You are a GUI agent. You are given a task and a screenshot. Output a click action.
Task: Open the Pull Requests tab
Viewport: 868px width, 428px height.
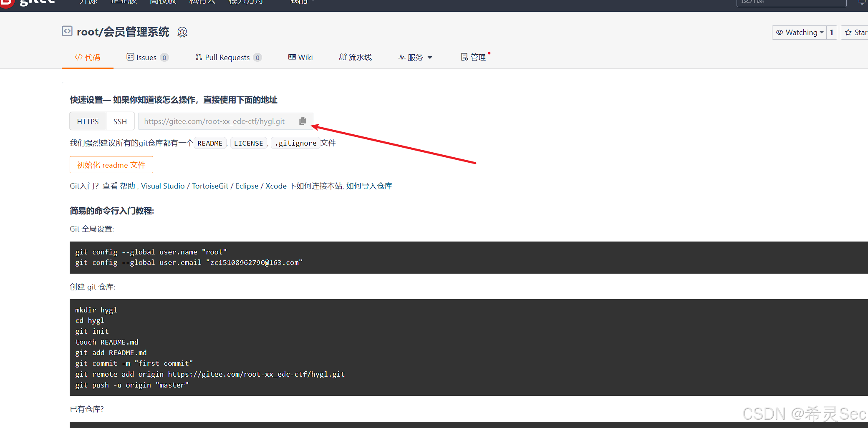pyautogui.click(x=228, y=57)
